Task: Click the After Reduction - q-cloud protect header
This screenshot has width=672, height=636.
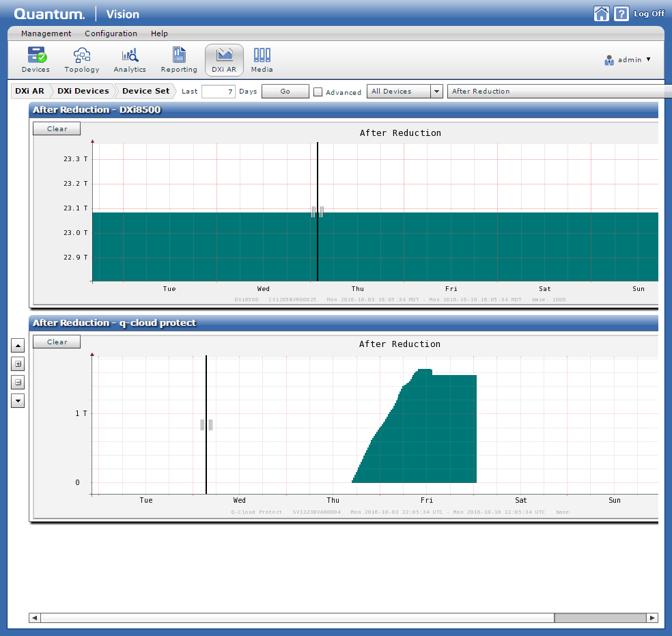Action: tap(344, 322)
